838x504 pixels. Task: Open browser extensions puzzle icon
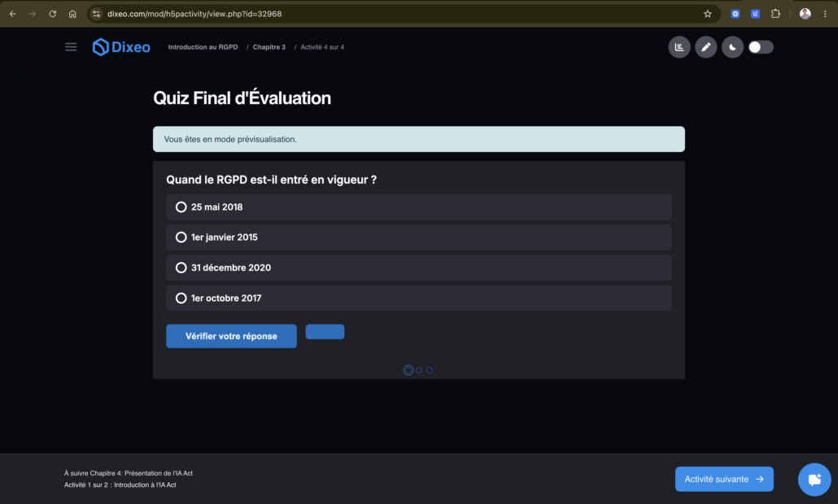[x=775, y=14]
